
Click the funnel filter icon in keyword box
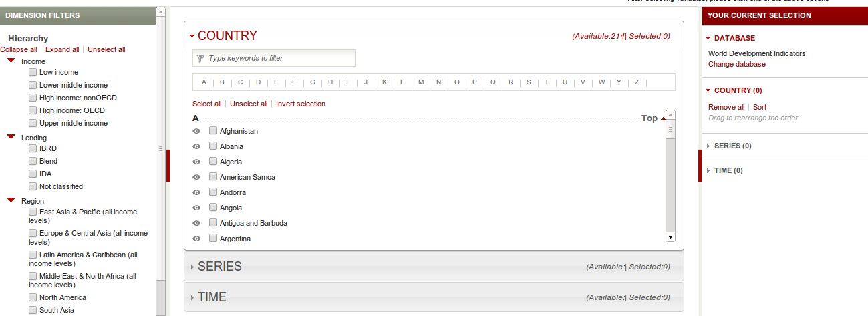(200, 59)
